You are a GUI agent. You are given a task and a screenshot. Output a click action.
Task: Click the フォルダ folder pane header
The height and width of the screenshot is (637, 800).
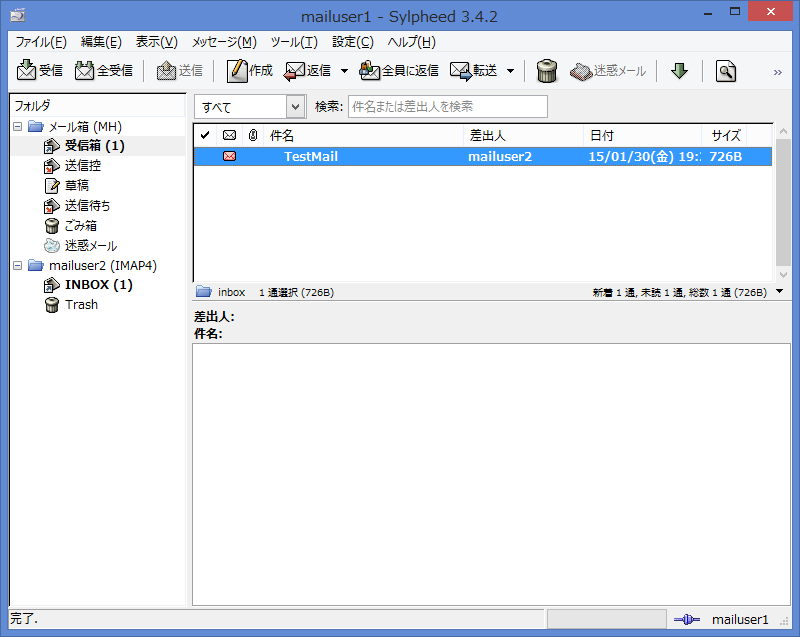[97, 106]
